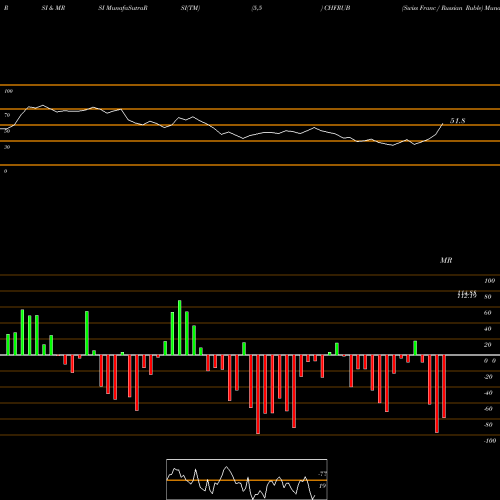Click the "(5,5" parameter text
This screenshot has width=500, height=500.
coord(257,8)
